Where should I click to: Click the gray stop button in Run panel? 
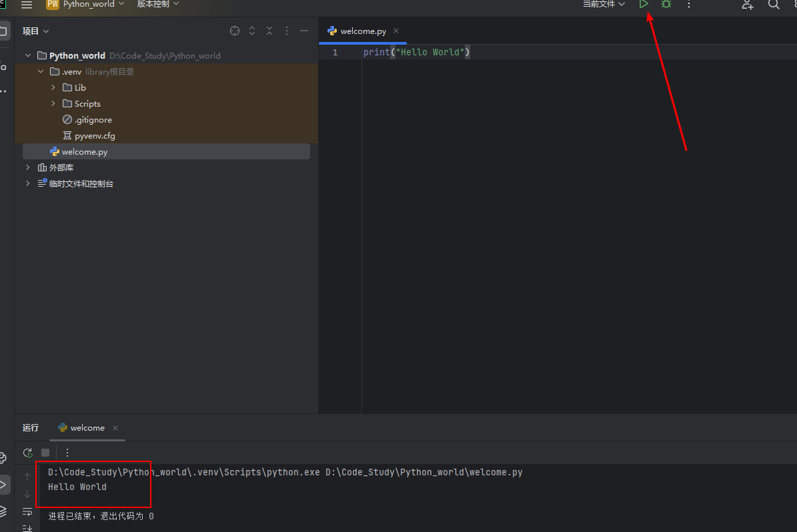[x=45, y=453]
